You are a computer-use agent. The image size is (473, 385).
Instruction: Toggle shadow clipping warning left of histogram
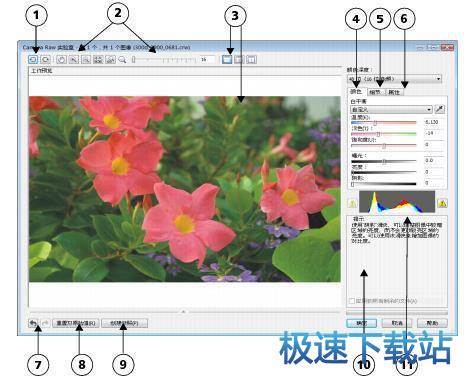pyautogui.click(x=352, y=203)
